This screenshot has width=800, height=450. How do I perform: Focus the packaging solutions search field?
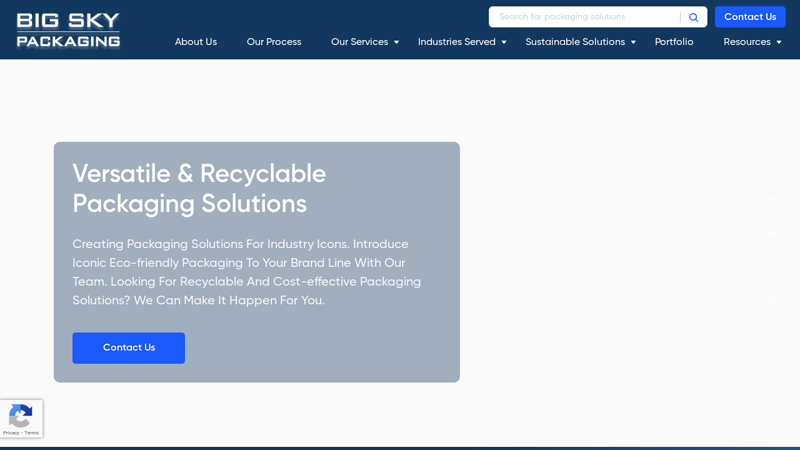pos(585,17)
